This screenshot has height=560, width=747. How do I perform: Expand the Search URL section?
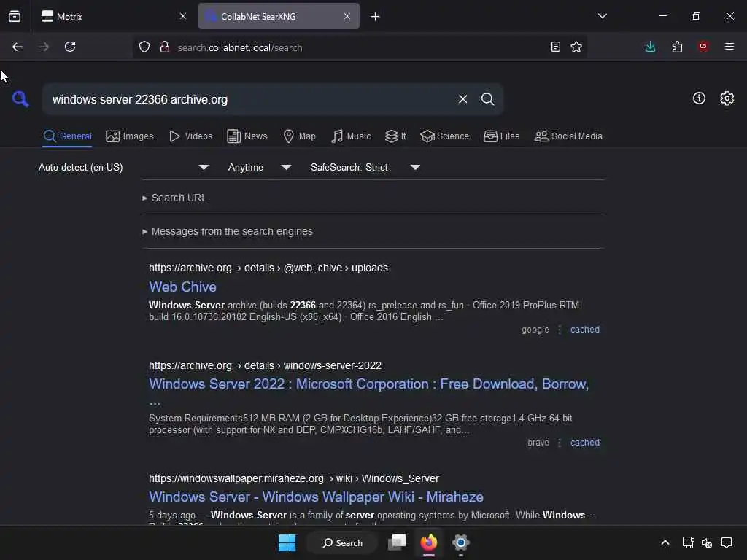[175, 198]
